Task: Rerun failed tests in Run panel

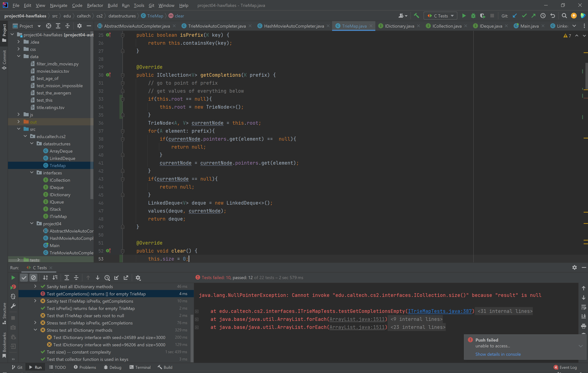Action: point(13,287)
